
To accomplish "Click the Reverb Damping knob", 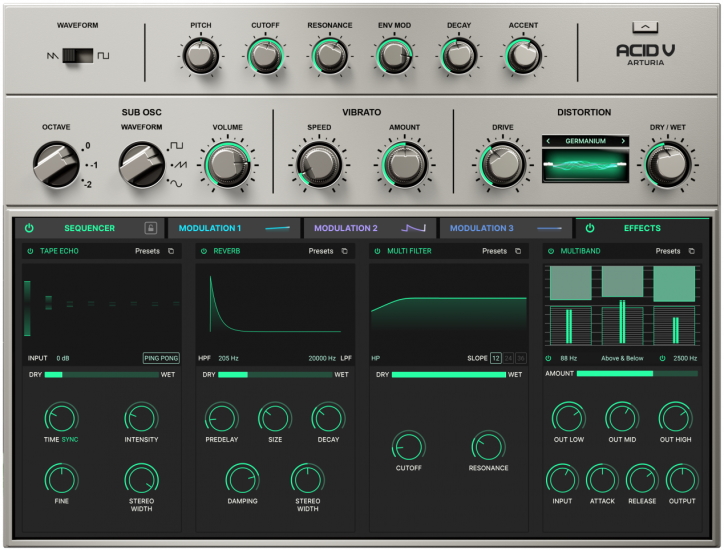I will point(242,479).
